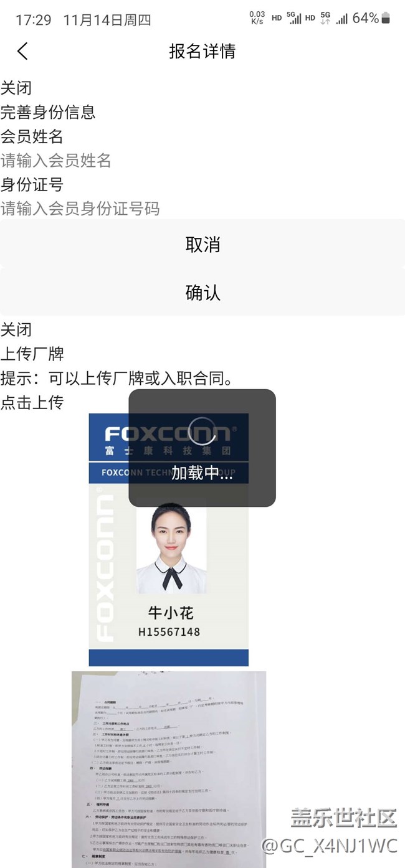Tap the loading spinner icon
This screenshot has height=868, width=405.
click(202, 428)
